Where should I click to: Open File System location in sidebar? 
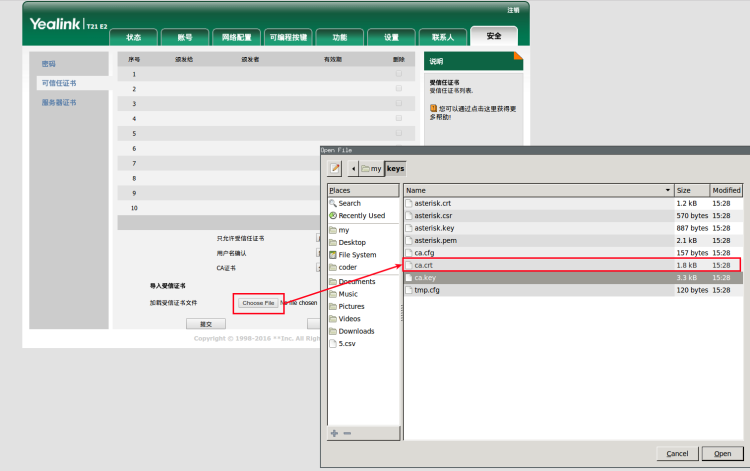(357, 255)
